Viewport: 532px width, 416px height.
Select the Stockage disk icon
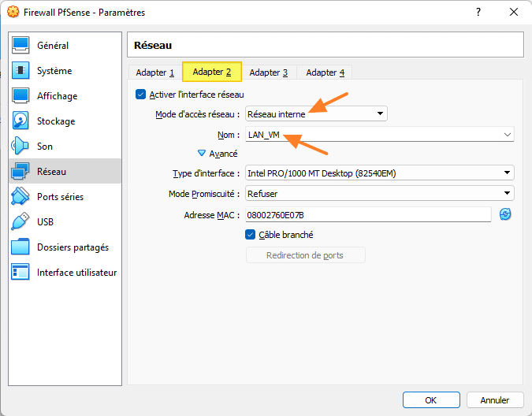(x=21, y=121)
